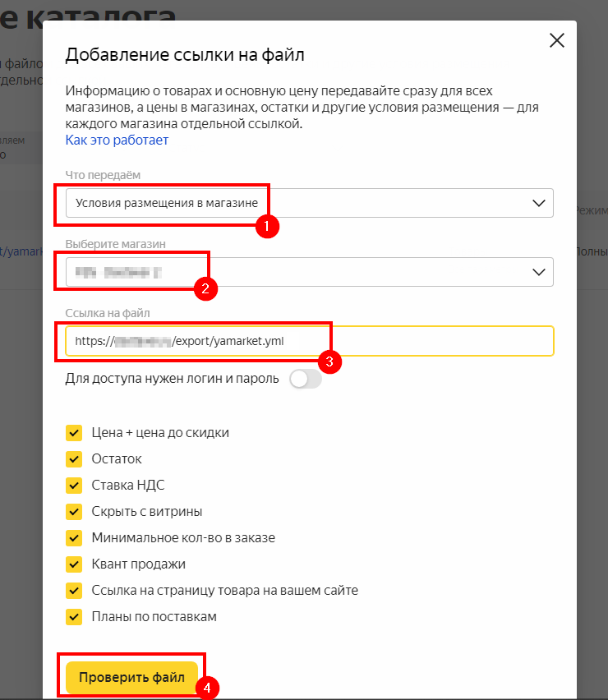Click the red step badge numbered 2

point(206,289)
